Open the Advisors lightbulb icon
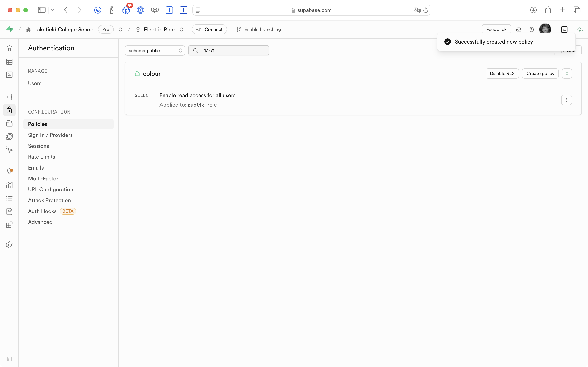Image resolution: width=588 pixels, height=367 pixels. (9, 172)
